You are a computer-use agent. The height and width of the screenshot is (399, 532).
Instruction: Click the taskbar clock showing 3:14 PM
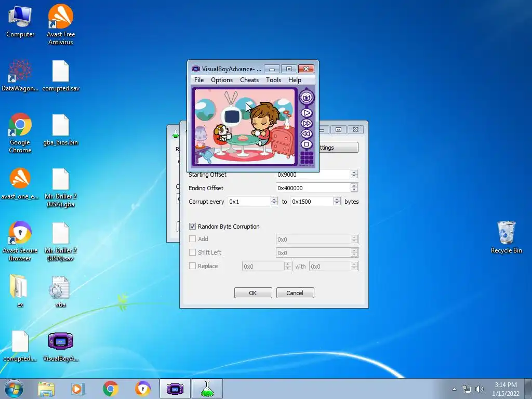click(x=506, y=389)
